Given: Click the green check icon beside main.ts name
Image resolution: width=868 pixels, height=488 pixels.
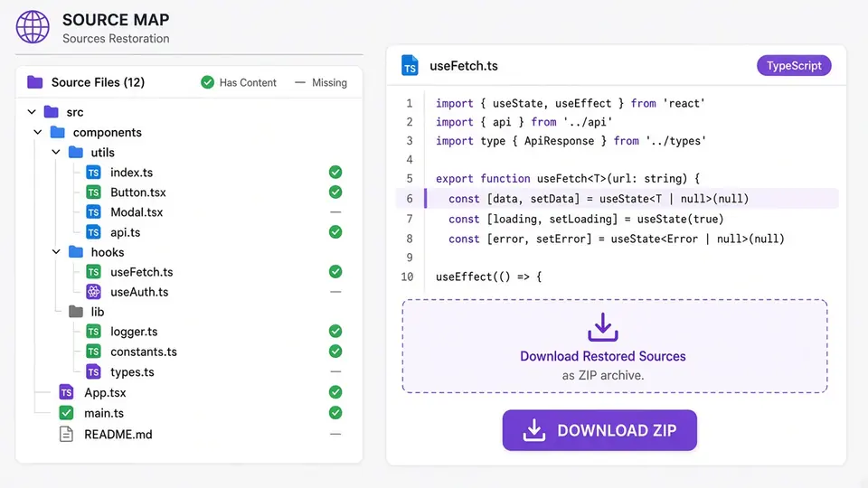Looking at the screenshot, I should pos(66,413).
